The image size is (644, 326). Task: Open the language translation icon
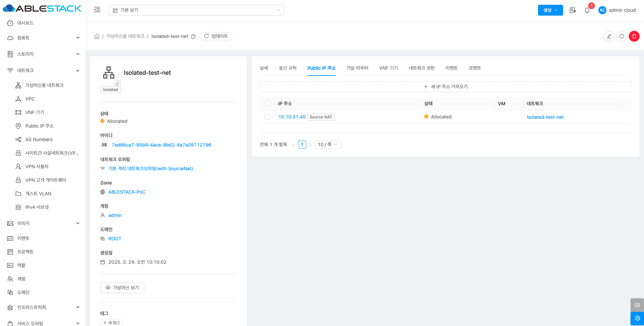pos(573,10)
